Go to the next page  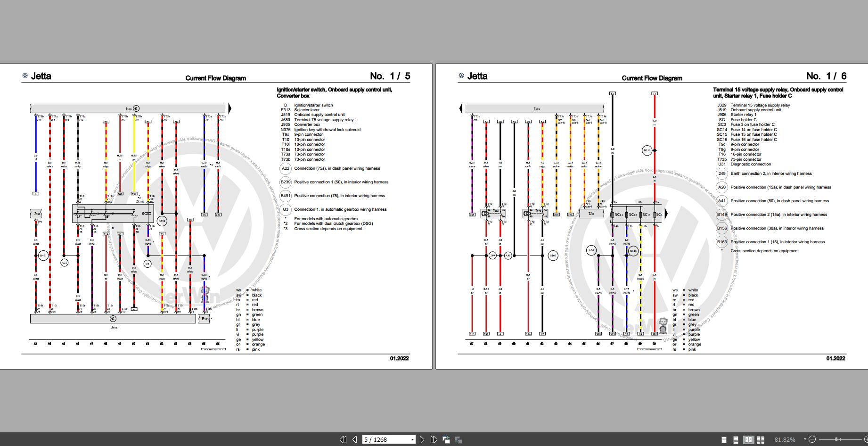pos(422,439)
